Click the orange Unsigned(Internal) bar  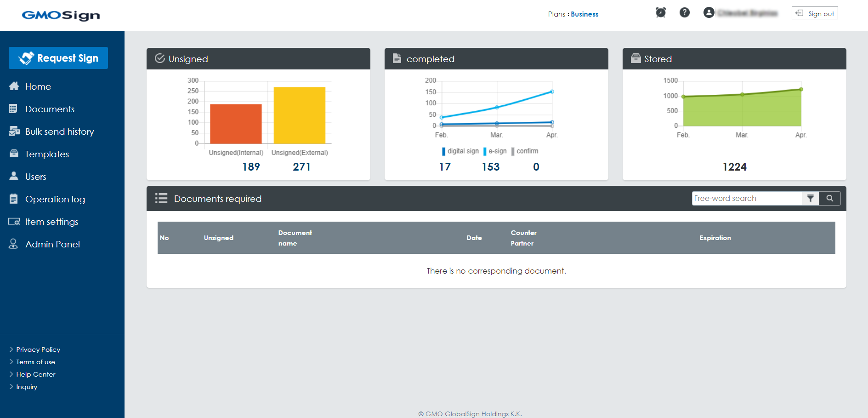236,124
